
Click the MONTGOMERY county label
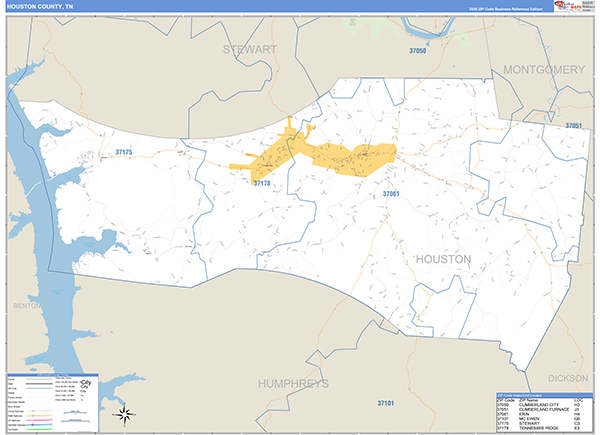click(x=544, y=69)
